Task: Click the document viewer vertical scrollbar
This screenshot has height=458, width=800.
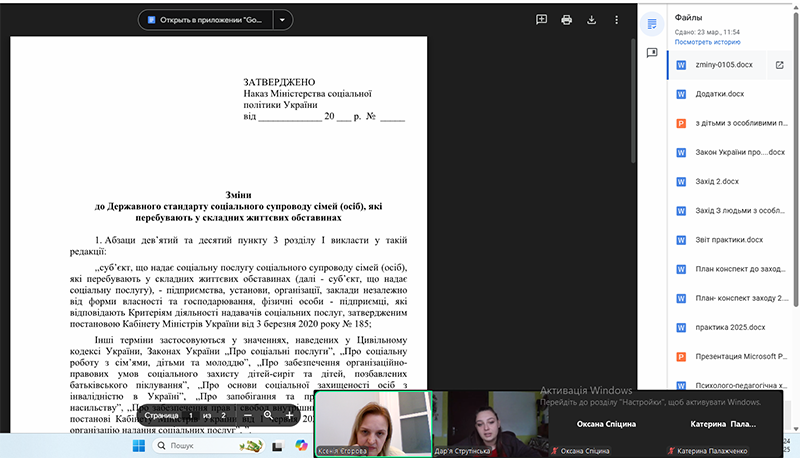Action: pyautogui.click(x=633, y=100)
